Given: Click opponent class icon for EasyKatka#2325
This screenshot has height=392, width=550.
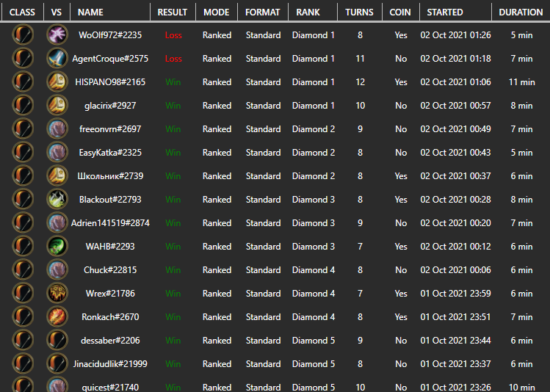Looking at the screenshot, I should 57,152.
